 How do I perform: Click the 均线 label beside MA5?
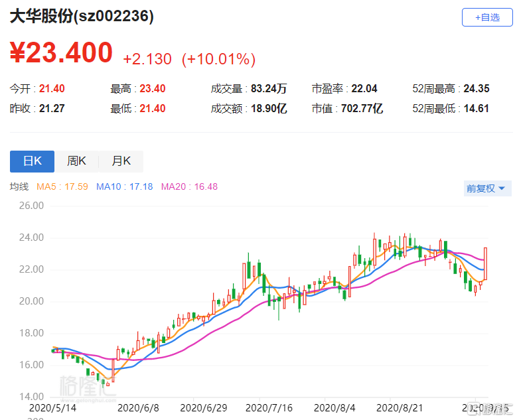pyautogui.click(x=19, y=187)
